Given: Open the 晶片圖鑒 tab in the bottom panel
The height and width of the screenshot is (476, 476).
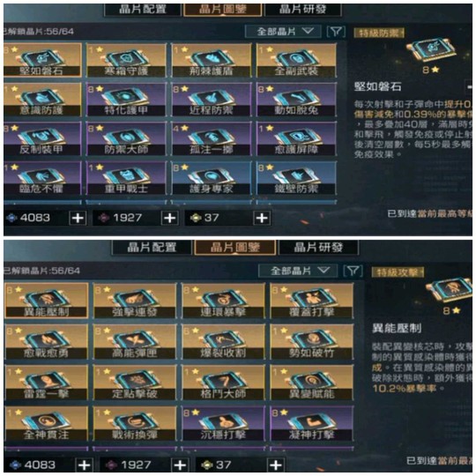Looking at the screenshot, I should [235, 248].
